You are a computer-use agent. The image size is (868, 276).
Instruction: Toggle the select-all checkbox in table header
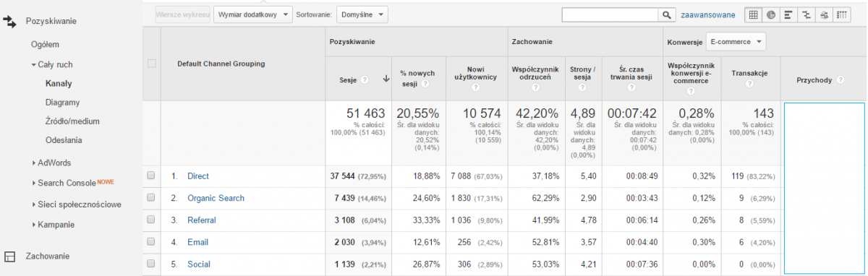click(151, 64)
